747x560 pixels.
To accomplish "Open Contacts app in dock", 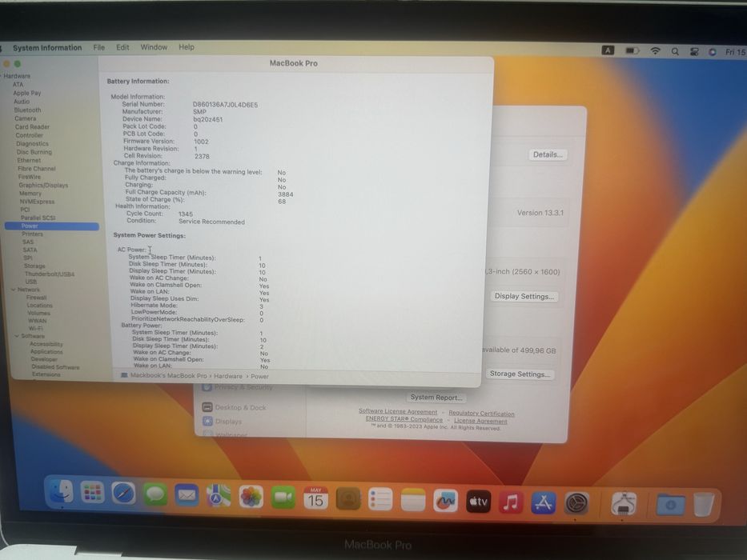I will [348, 499].
